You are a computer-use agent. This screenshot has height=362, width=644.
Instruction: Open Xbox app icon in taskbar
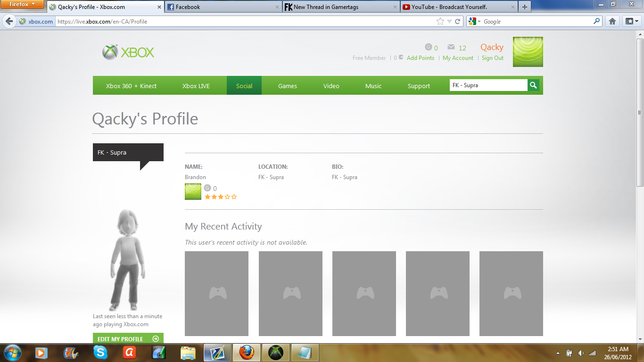(x=276, y=352)
